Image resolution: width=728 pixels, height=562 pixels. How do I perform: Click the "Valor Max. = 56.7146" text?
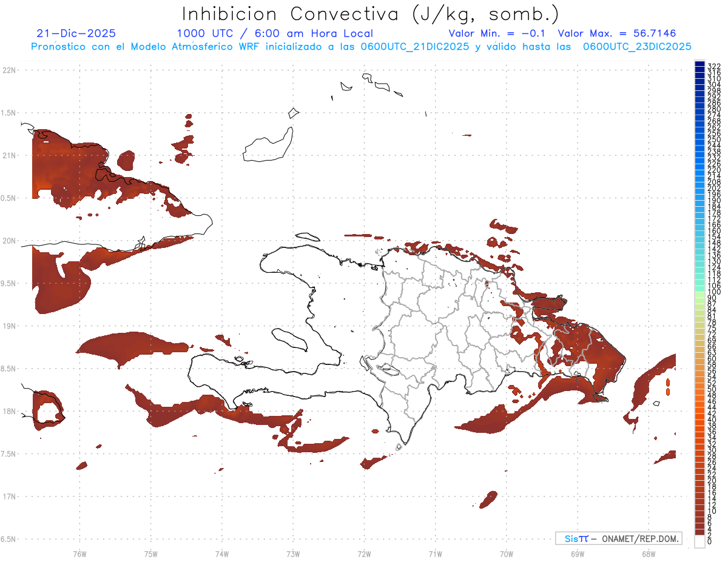coord(617,33)
